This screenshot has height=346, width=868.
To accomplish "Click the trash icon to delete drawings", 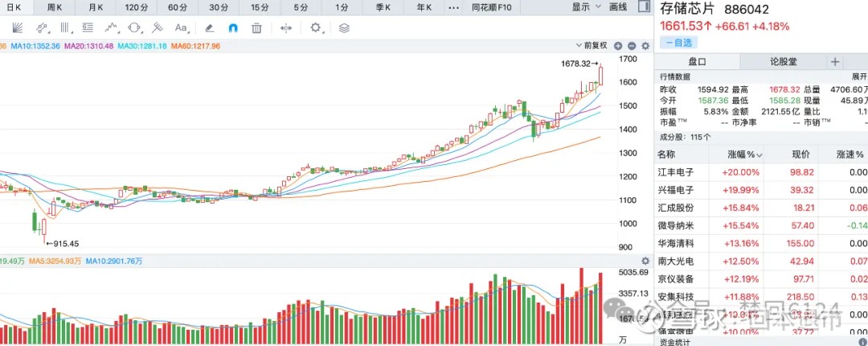I will 256,27.
